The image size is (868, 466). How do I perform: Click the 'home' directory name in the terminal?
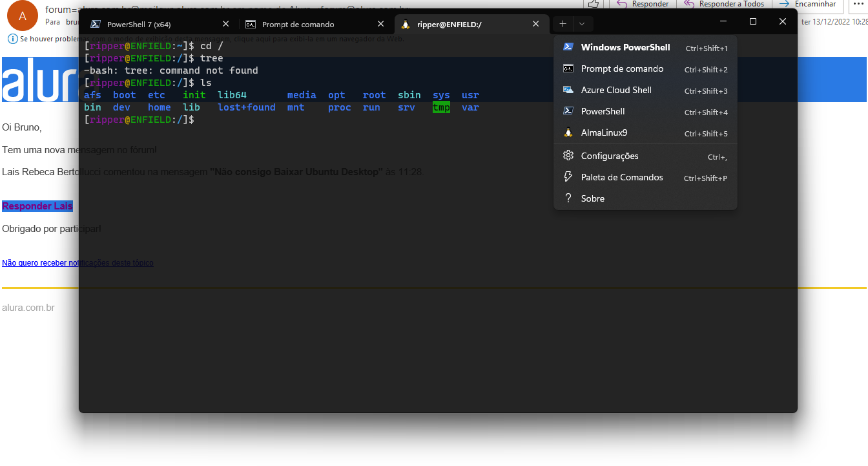click(160, 107)
